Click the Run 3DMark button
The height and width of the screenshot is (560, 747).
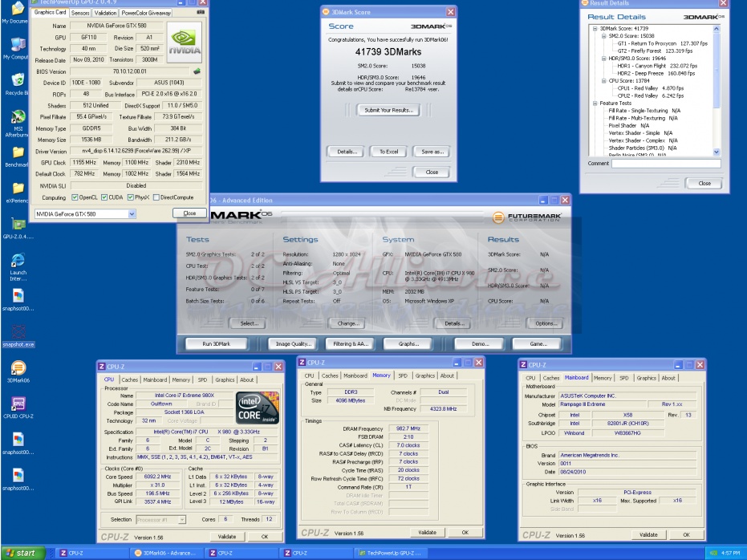tap(216, 343)
